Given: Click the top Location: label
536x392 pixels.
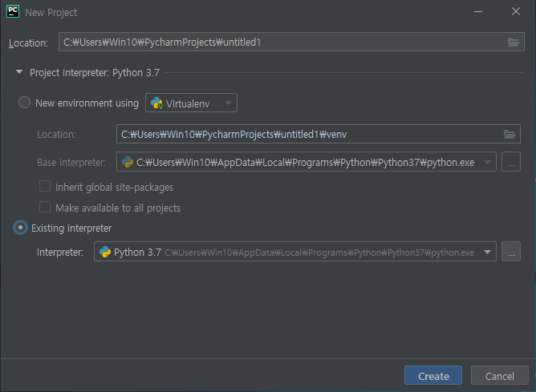Looking at the screenshot, I should coord(28,43).
